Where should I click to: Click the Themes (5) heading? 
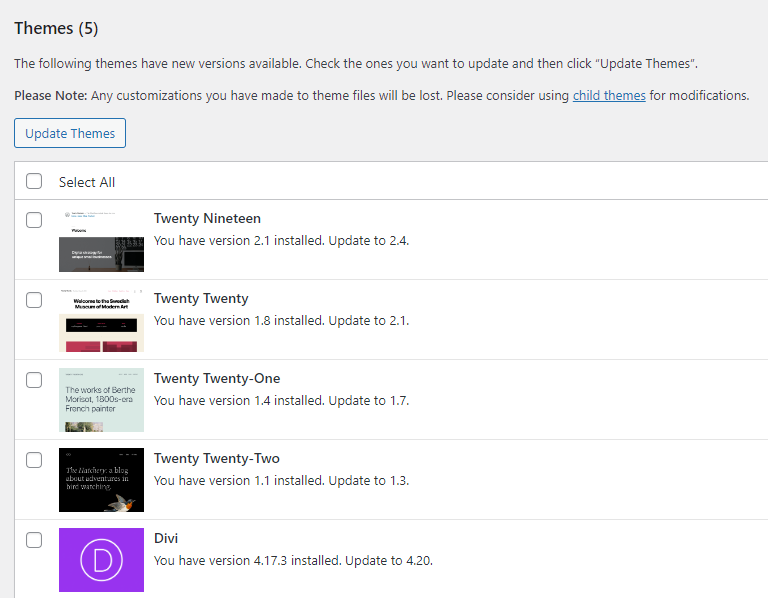[x=56, y=28]
